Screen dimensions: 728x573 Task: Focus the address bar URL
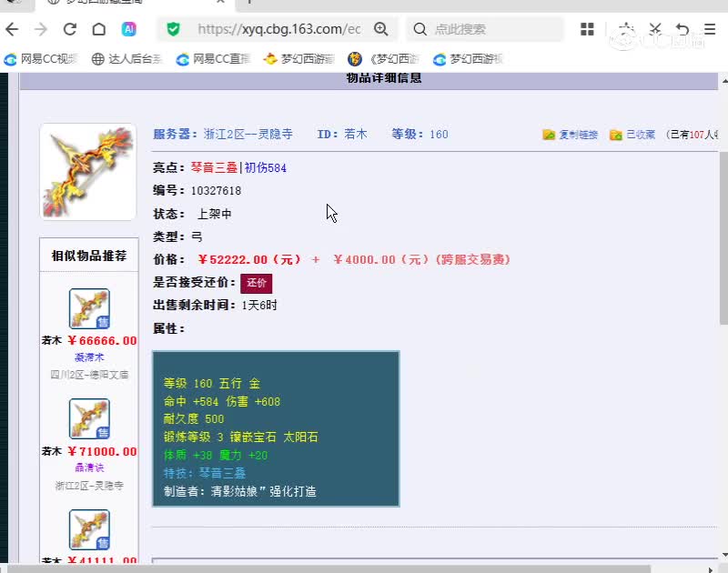coord(278,29)
